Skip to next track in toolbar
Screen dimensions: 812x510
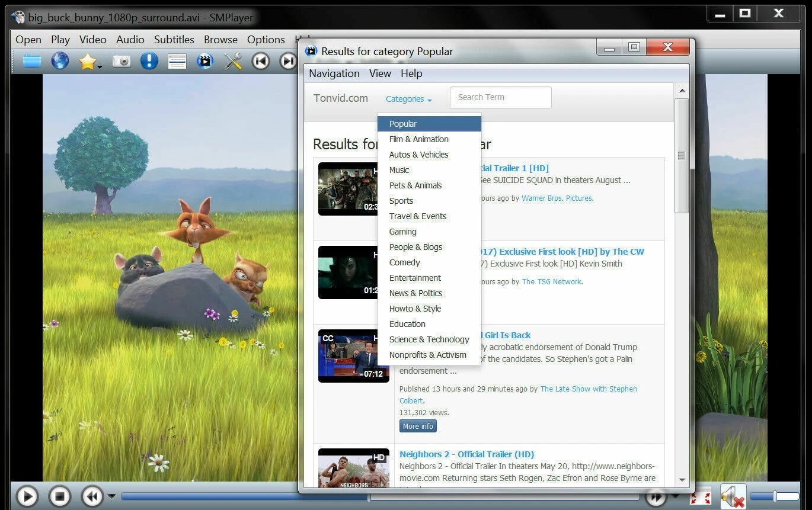(288, 61)
